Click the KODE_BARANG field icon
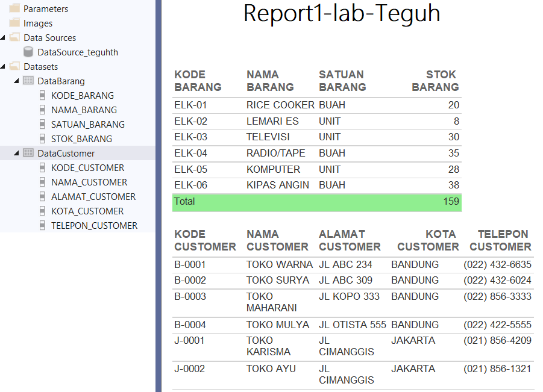Viewport: 543px width, 392px height. [x=42, y=95]
